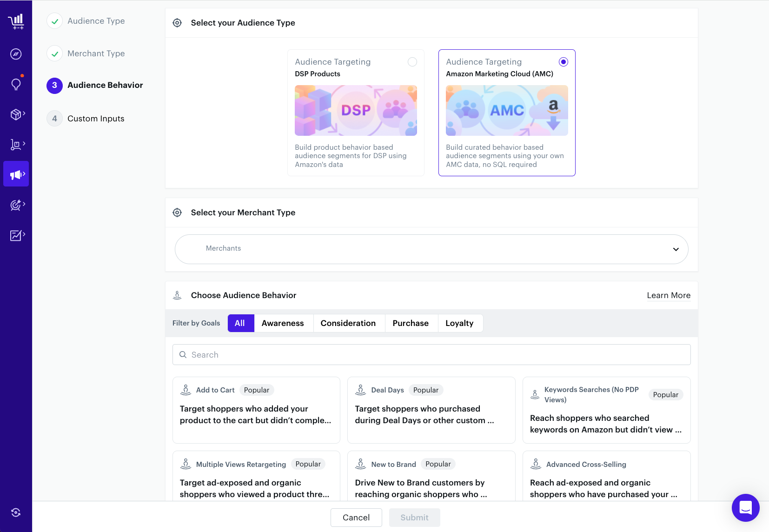
Task: Click the New to Brand card icon
Action: point(361,464)
